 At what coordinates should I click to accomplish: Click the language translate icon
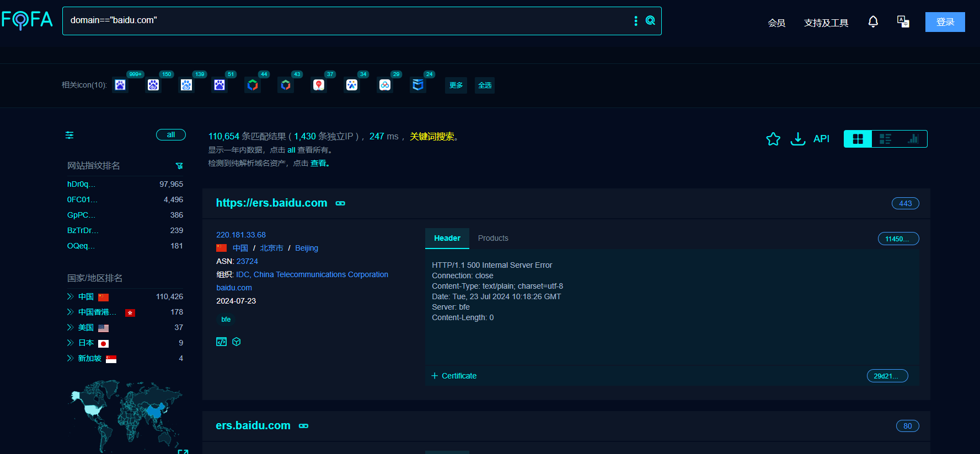point(903,22)
